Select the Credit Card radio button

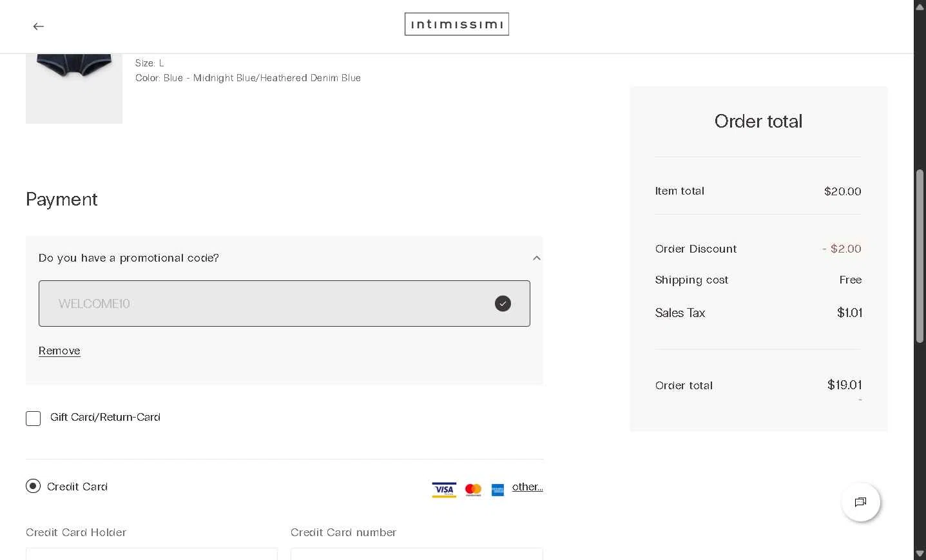pyautogui.click(x=33, y=486)
